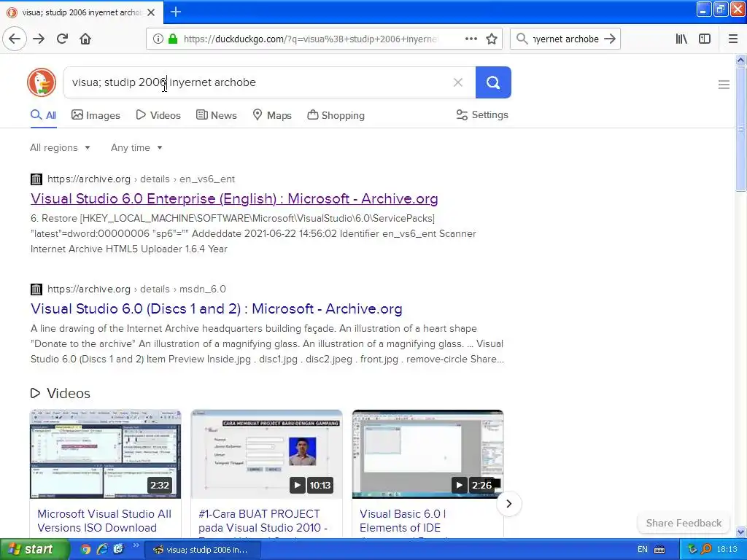747x560 pixels.
Task: Open page actions three-dot menu
Action: (471, 39)
